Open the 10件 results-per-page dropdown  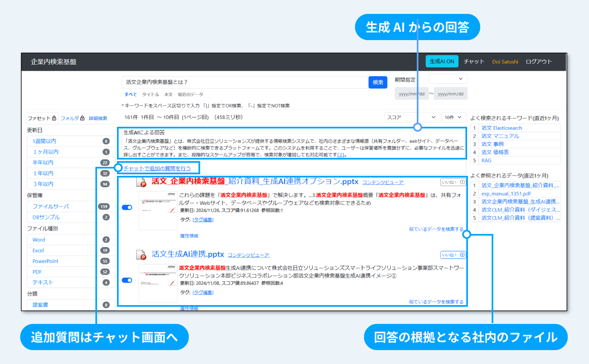click(x=454, y=117)
